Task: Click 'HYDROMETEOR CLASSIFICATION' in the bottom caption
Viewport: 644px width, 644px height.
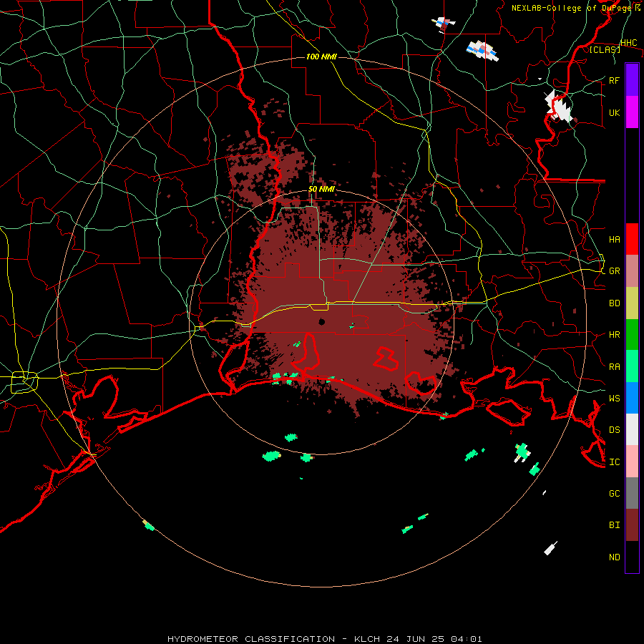Action: pyautogui.click(x=251, y=639)
